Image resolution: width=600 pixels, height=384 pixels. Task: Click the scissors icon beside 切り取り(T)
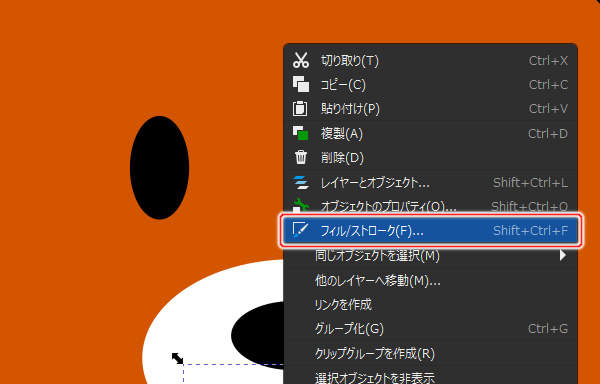(x=301, y=60)
